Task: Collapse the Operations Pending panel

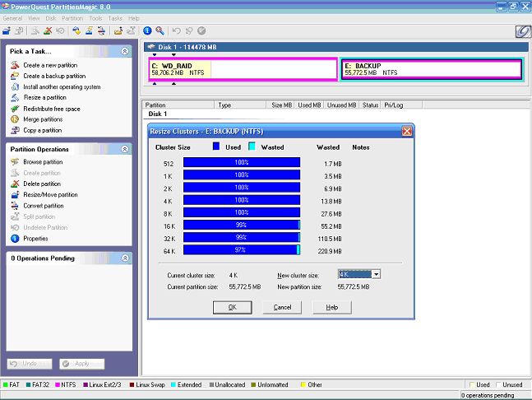Action: tap(124, 258)
